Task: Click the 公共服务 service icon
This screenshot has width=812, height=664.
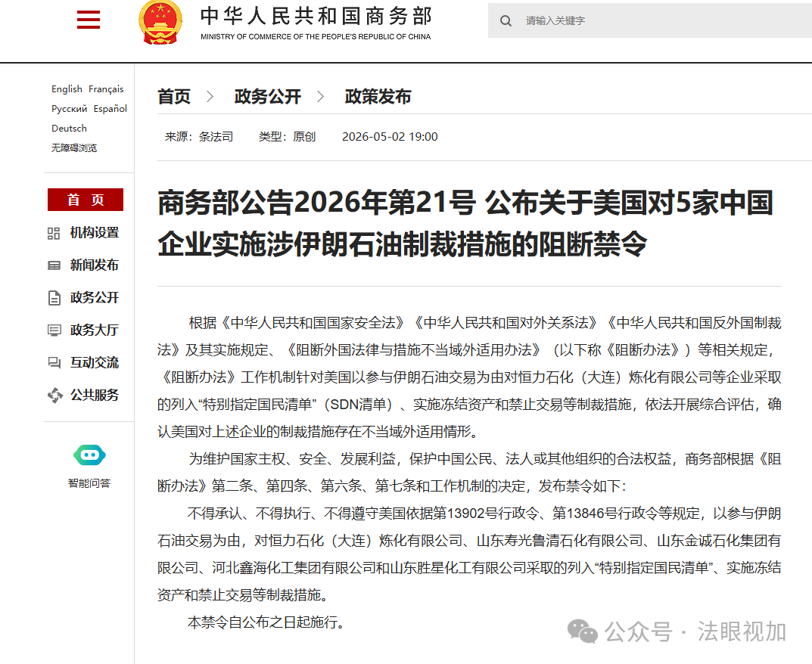Action: [55, 396]
